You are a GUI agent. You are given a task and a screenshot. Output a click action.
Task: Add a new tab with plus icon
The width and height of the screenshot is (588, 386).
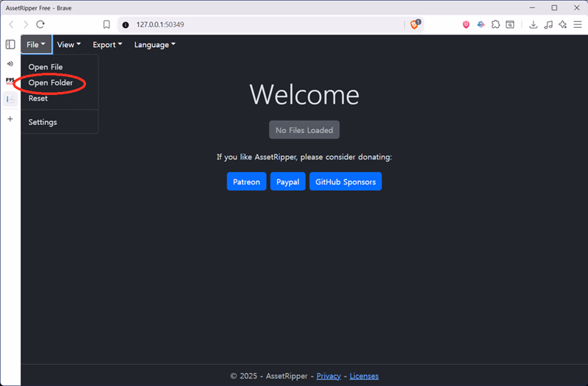point(10,118)
